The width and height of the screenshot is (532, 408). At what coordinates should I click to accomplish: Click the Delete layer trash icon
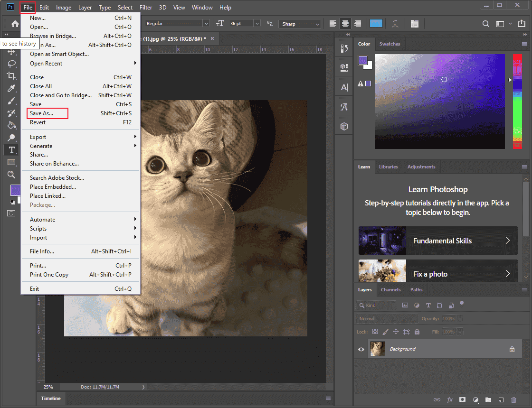tap(513, 400)
